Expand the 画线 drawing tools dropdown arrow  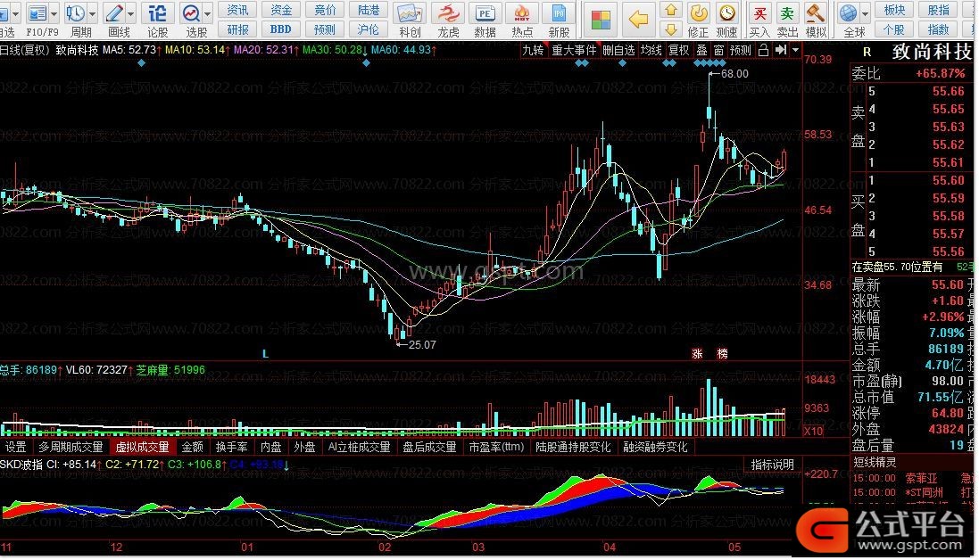(130, 12)
